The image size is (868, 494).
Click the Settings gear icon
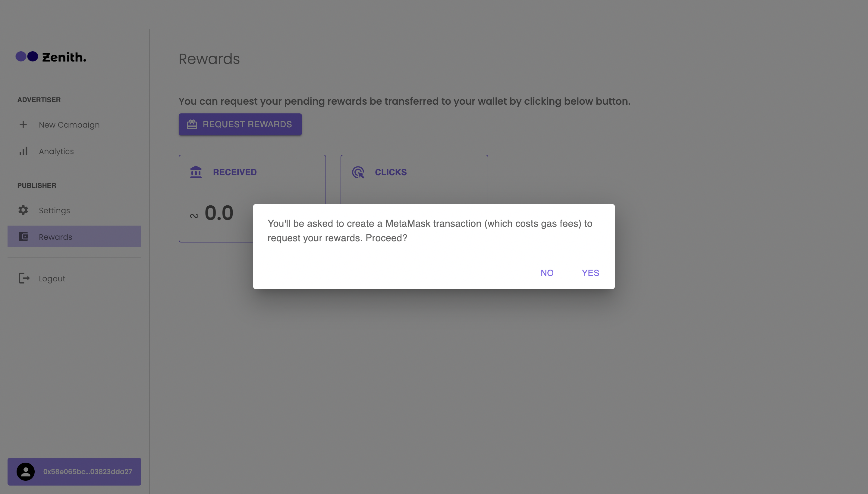(x=23, y=210)
